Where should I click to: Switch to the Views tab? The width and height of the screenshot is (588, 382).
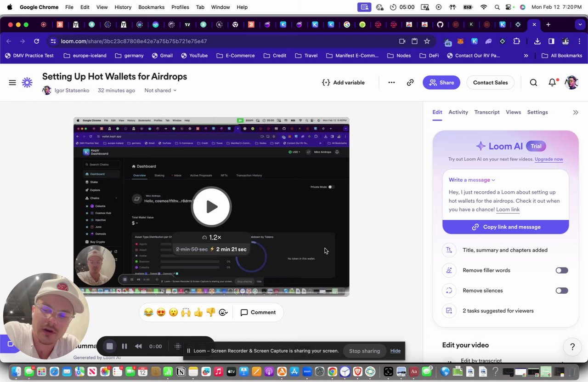coord(513,112)
